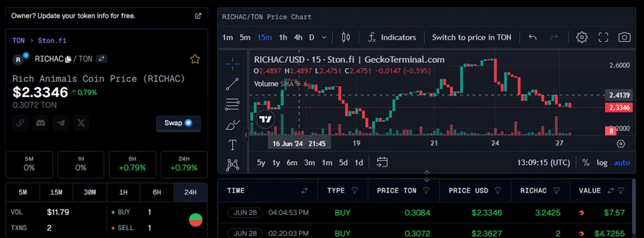This screenshot has width=644, height=238.
Task: Redo the chart action
Action: pyautogui.click(x=554, y=37)
